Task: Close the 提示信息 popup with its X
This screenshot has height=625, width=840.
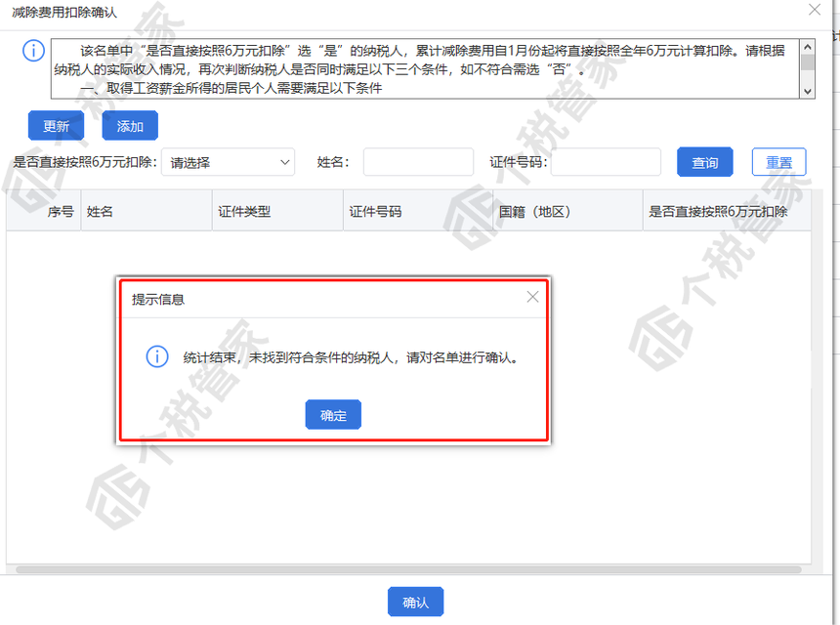Action: coord(532,297)
